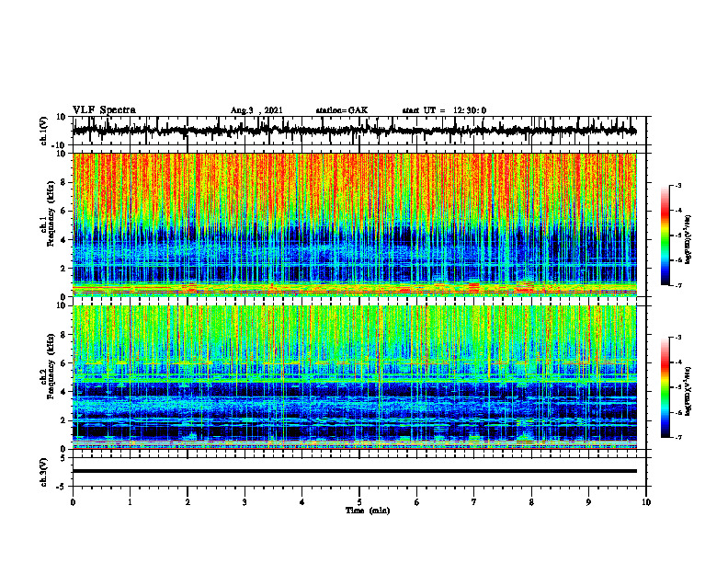
Task: Click the "Time (min)" x-axis label
Action: [368, 511]
